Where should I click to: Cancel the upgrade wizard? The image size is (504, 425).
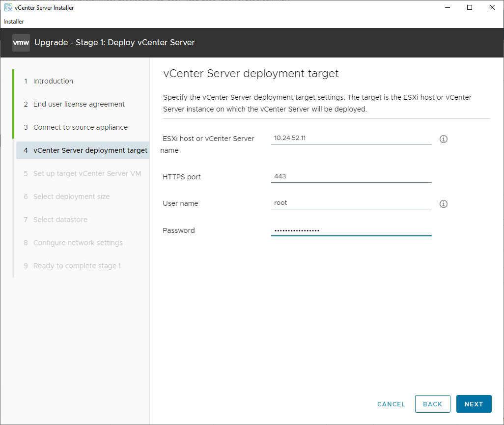(x=391, y=404)
